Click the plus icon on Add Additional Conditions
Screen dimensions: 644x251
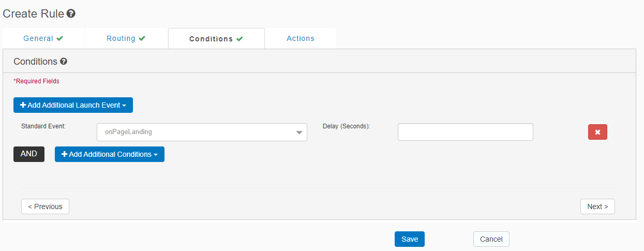tap(65, 154)
